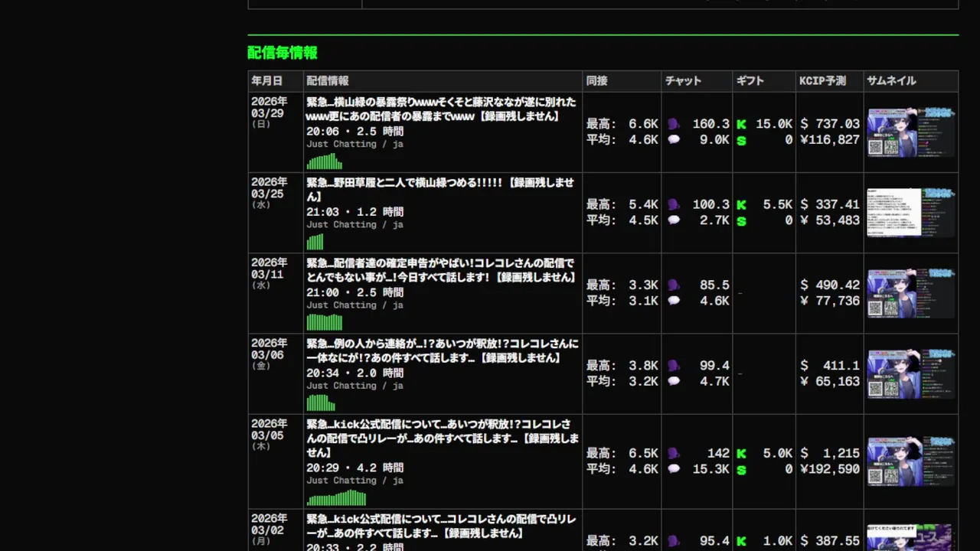
Task: Click viewer bar chart in 03/06 row
Action: [x=321, y=403]
